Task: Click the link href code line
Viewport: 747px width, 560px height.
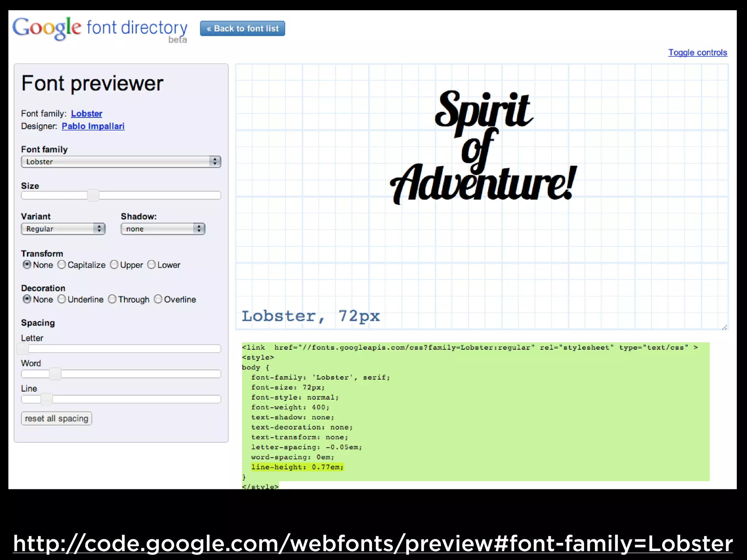Action: 470,347
